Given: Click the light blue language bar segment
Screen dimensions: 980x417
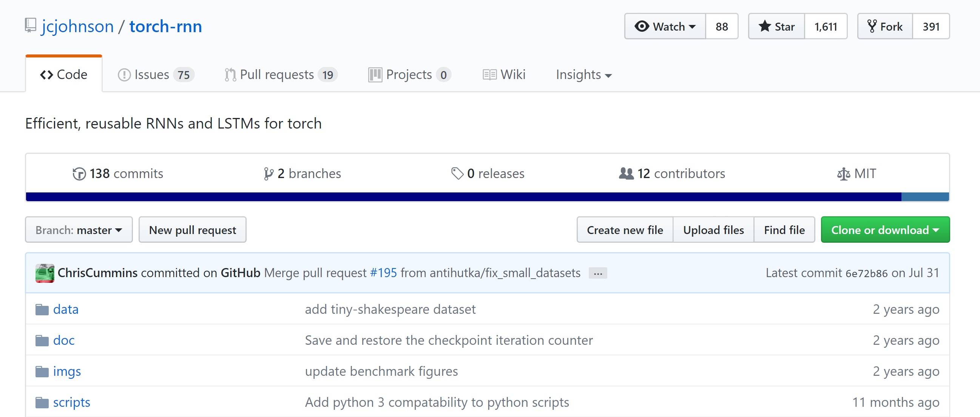Looking at the screenshot, I should pos(925,197).
